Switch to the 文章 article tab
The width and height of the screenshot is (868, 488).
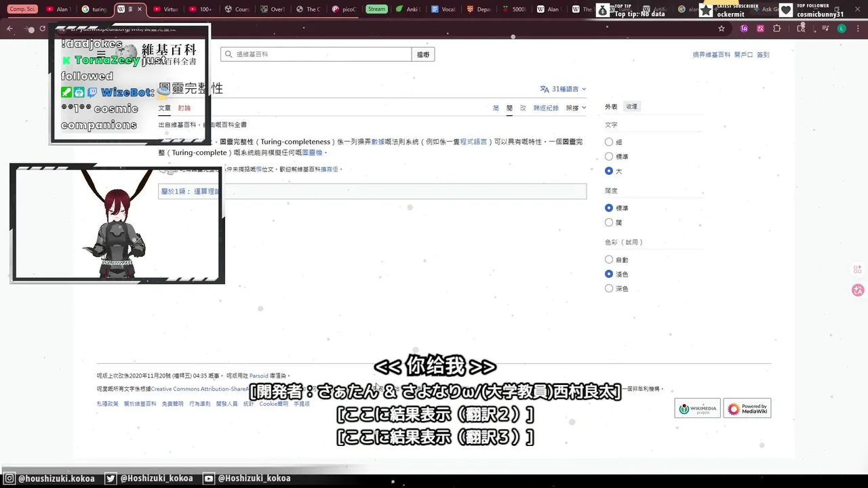pyautogui.click(x=165, y=108)
